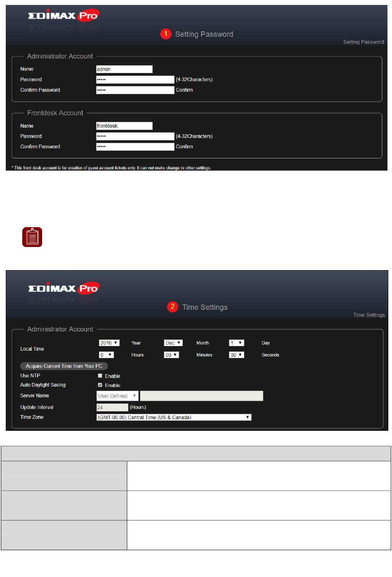Click the administrator Name field with admin
392x577 pixels.
[x=124, y=69]
